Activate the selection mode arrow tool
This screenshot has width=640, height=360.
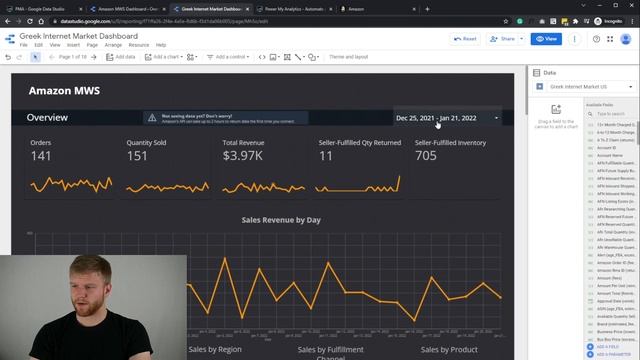36,57
